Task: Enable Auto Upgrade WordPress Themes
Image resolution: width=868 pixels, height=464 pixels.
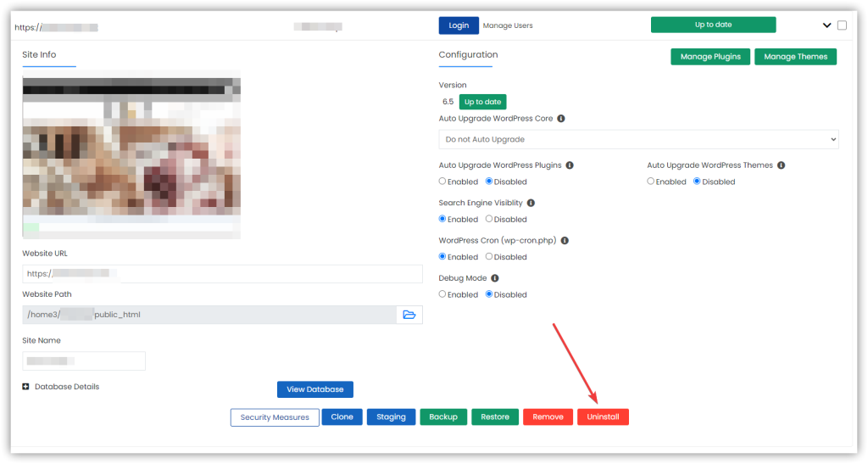Action: pyautogui.click(x=650, y=181)
